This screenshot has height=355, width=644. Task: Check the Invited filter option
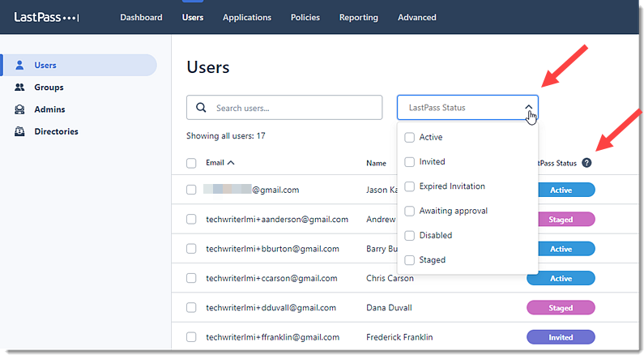[x=409, y=162]
